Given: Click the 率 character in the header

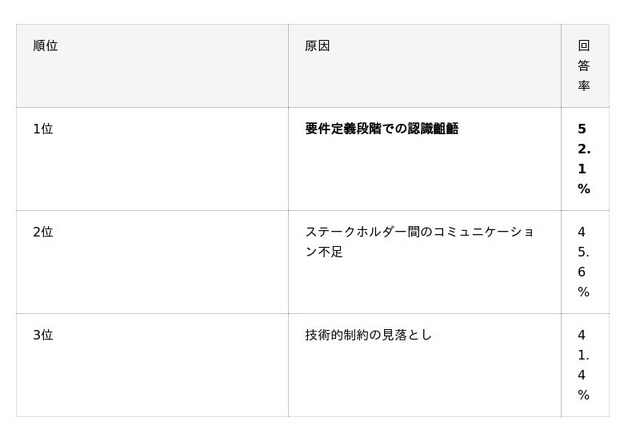Looking at the screenshot, I should pyautogui.click(x=584, y=86).
